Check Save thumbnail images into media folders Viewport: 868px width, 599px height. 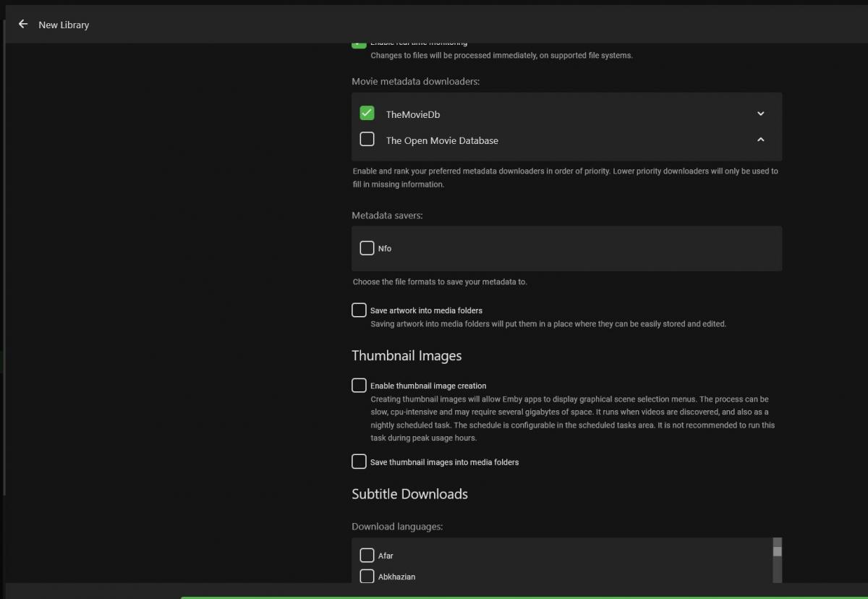tap(359, 462)
